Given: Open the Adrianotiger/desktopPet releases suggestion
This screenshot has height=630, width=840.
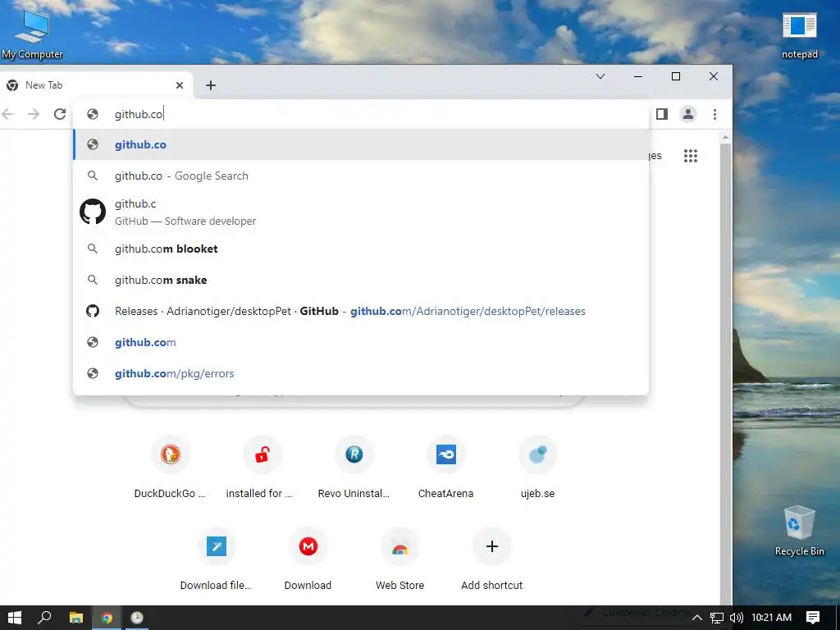Looking at the screenshot, I should (x=361, y=311).
